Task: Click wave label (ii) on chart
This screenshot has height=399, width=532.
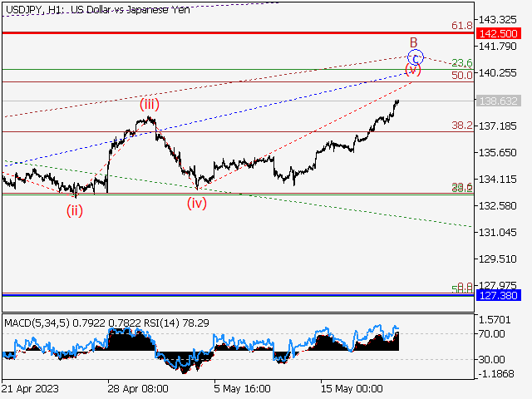Action: [x=75, y=210]
